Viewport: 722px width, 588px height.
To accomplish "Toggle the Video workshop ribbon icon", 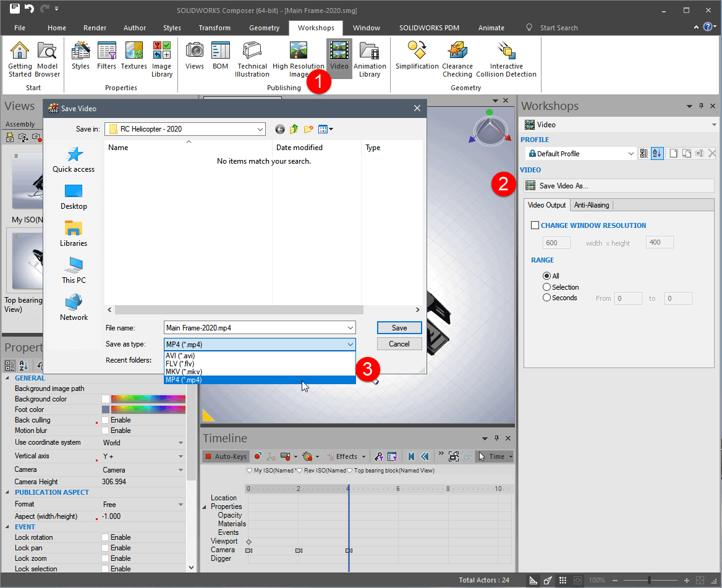I will (x=339, y=57).
